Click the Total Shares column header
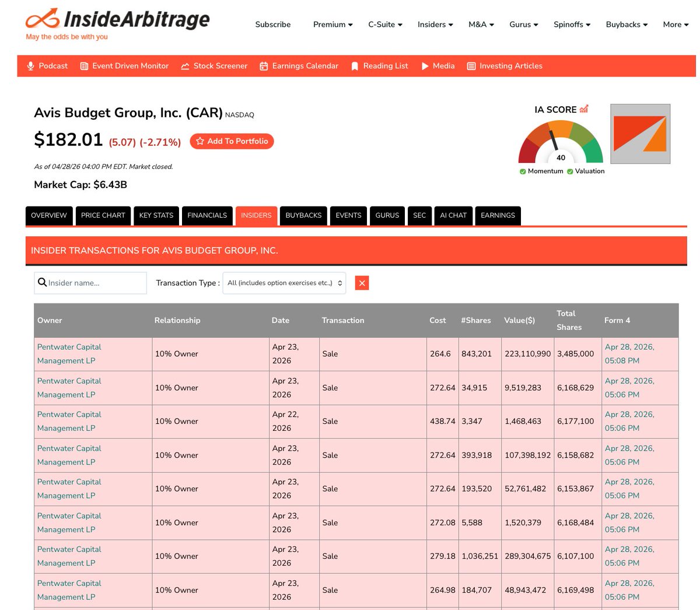700x610 pixels. tap(569, 320)
